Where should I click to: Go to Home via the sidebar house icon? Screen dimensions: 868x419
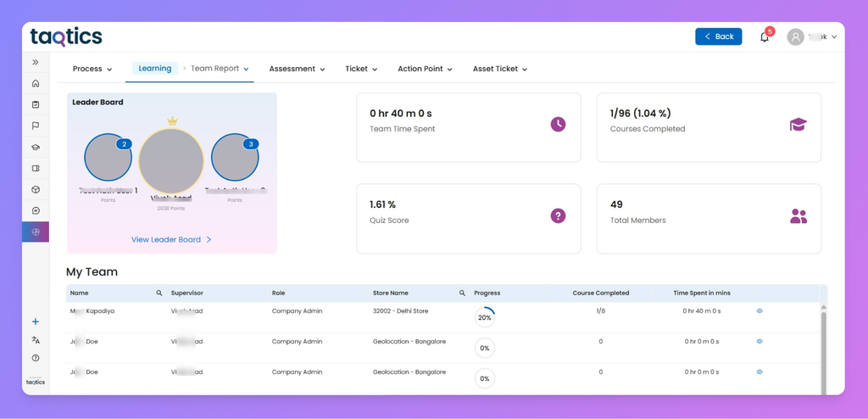pos(36,83)
